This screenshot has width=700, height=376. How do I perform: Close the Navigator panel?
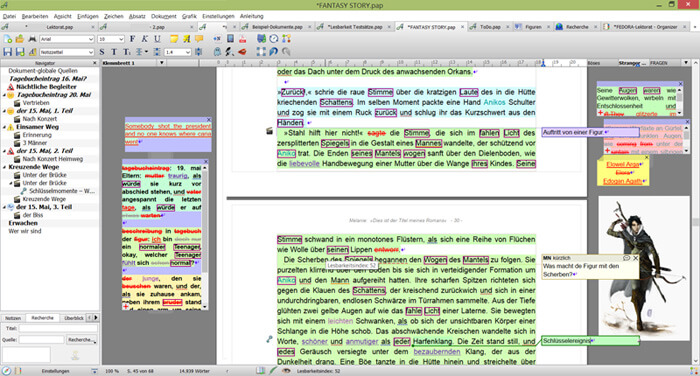(x=95, y=63)
